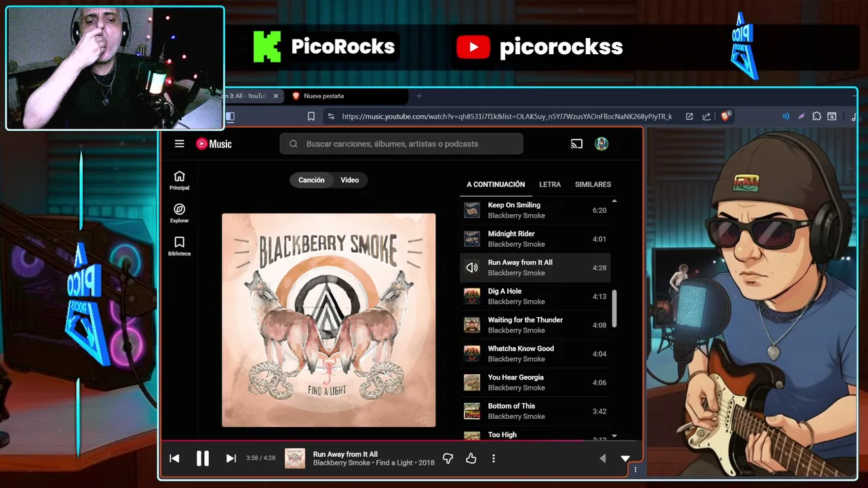This screenshot has width=868, height=488.
Task: Click the speaker icon on playing track
Action: click(472, 268)
